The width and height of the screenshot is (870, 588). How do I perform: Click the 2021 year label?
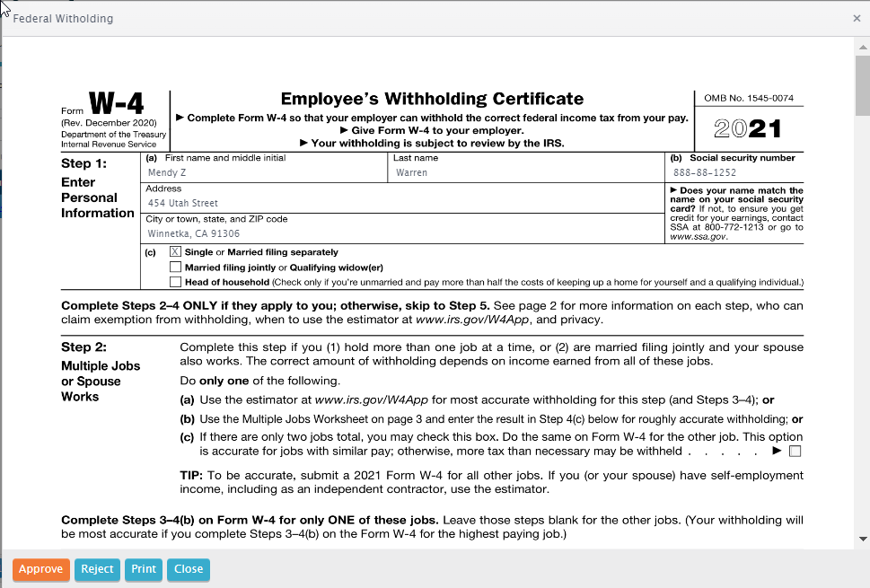point(748,128)
